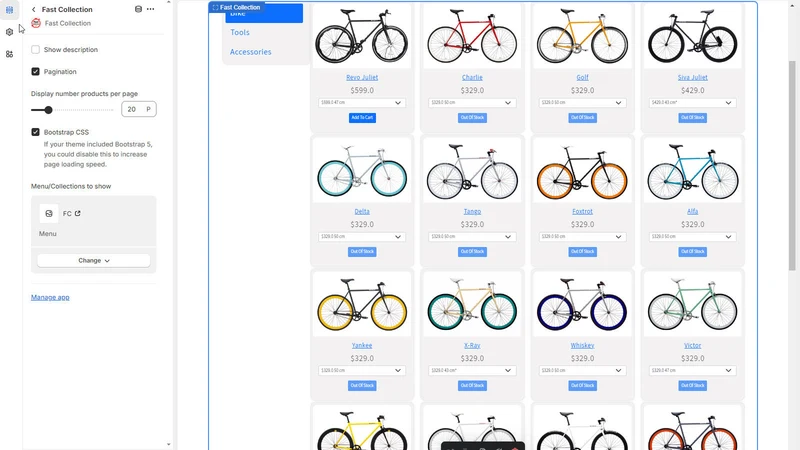Viewport: 800px width, 450px height.
Task: Open the variant dropdown for Siva Juliet
Action: pos(692,103)
